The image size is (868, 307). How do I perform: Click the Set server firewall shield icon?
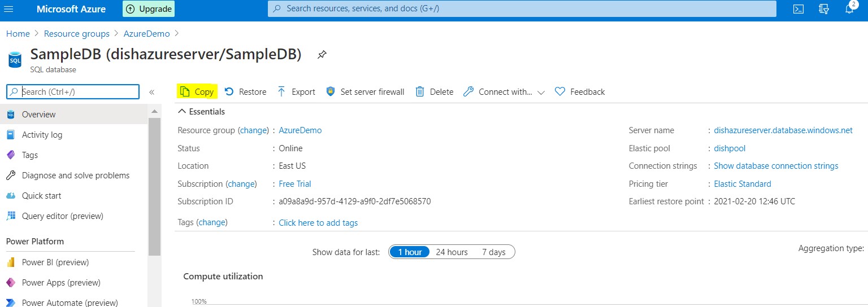click(x=331, y=91)
